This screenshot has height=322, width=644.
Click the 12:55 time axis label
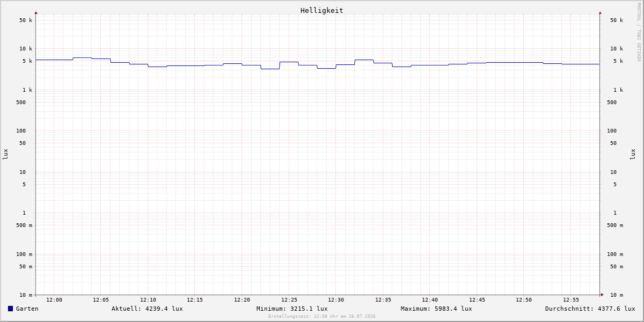571,300
